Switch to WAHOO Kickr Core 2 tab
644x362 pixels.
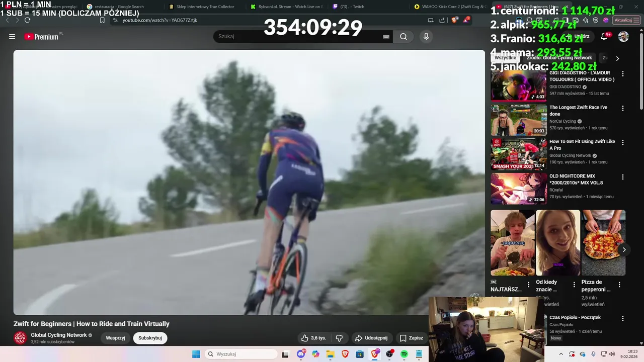pyautogui.click(x=450, y=7)
